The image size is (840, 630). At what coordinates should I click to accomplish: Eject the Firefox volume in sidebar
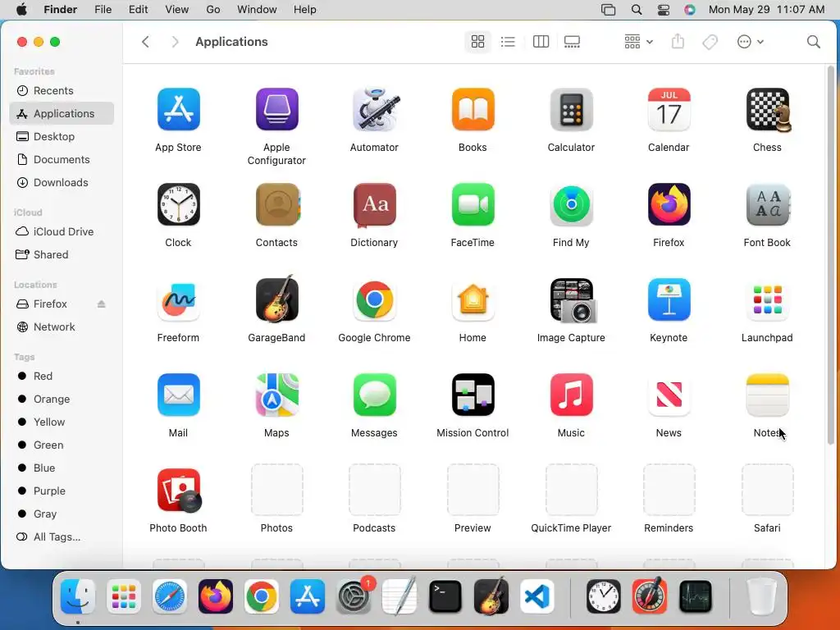point(101,304)
